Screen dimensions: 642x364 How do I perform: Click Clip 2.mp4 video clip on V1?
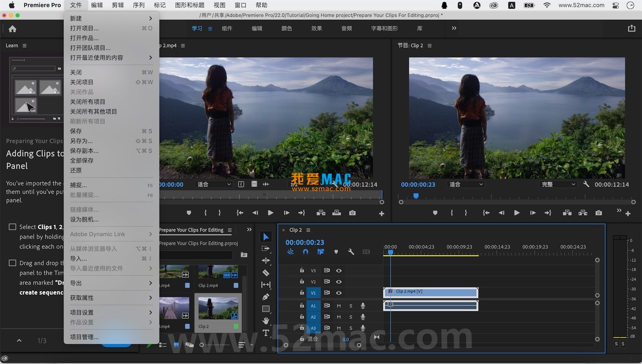431,292
